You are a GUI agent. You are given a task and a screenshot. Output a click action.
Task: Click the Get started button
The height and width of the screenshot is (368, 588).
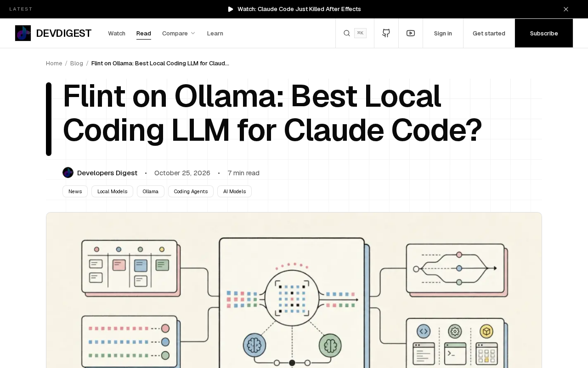[x=489, y=33]
